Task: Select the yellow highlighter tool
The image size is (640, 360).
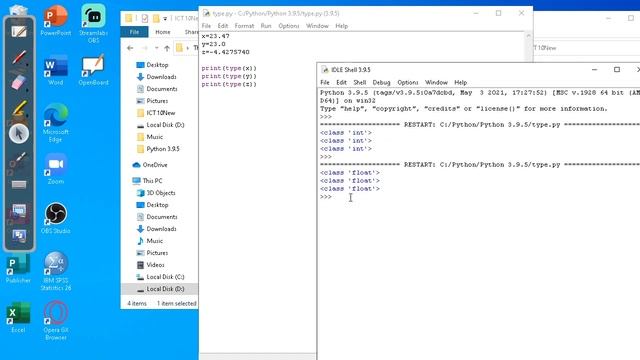Action: 19,108
